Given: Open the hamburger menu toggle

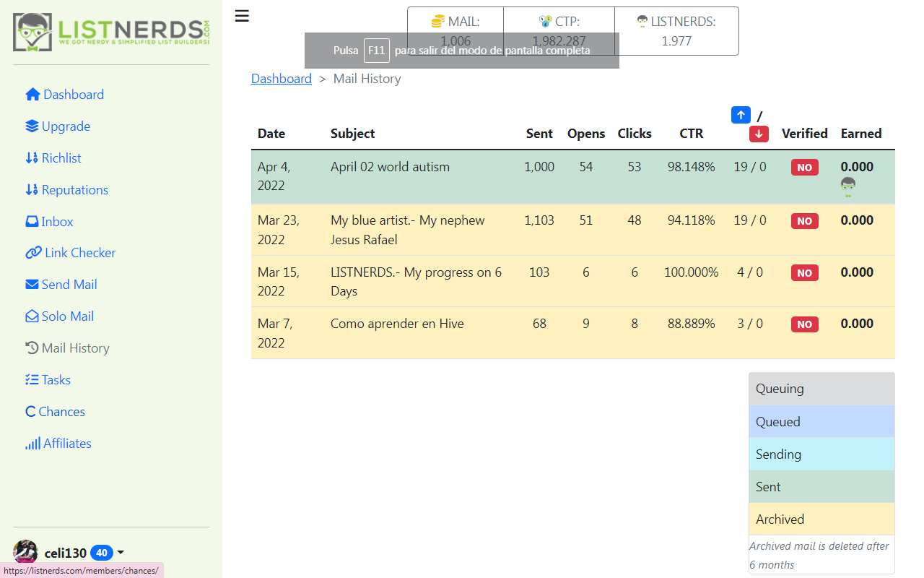Looking at the screenshot, I should [242, 16].
